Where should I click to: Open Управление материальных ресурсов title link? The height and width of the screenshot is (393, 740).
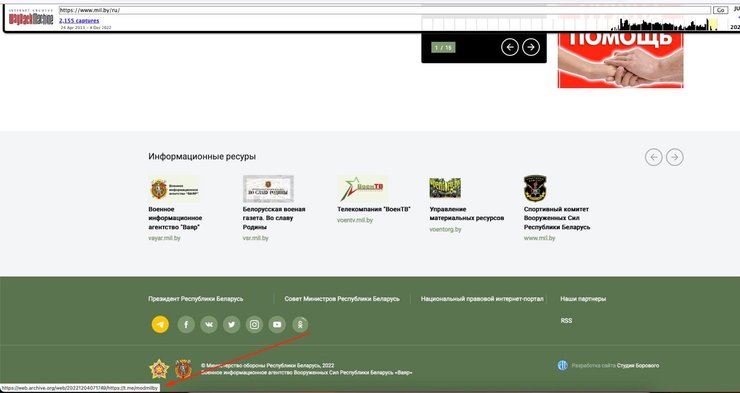467,213
